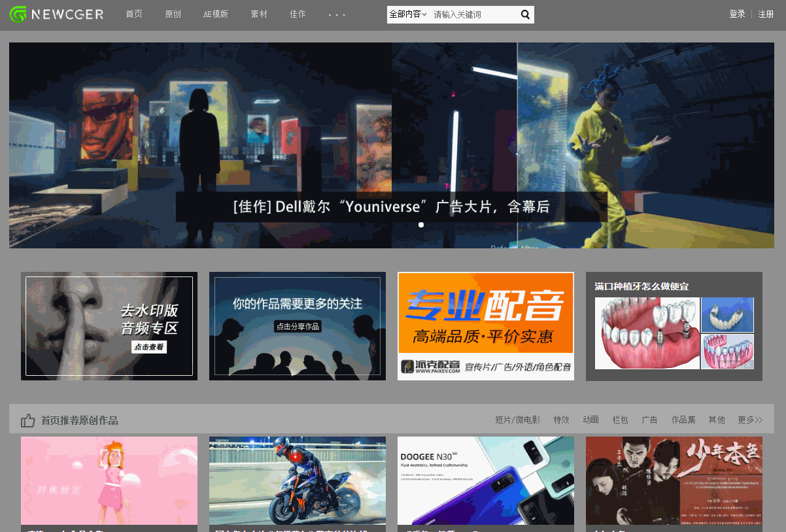
Task: Expand the 更多>> category link
Action: tap(750, 420)
